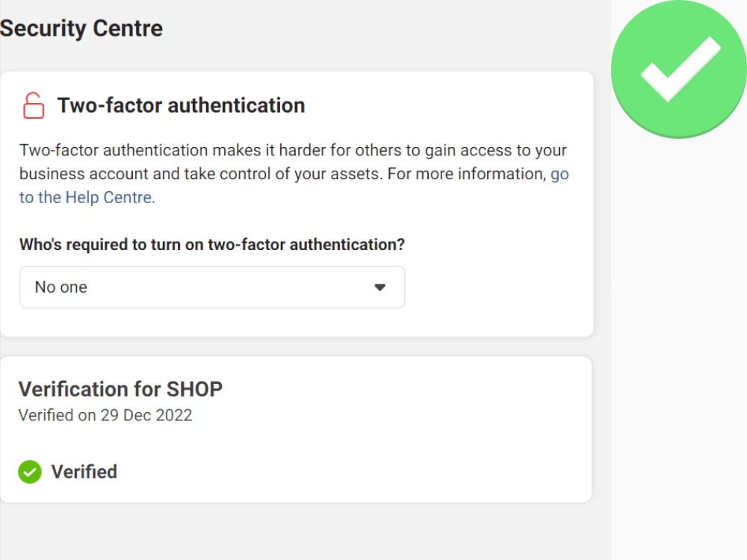Click the two-factor description paragraph
Image resolution: width=747 pixels, height=560 pixels.
[294, 174]
